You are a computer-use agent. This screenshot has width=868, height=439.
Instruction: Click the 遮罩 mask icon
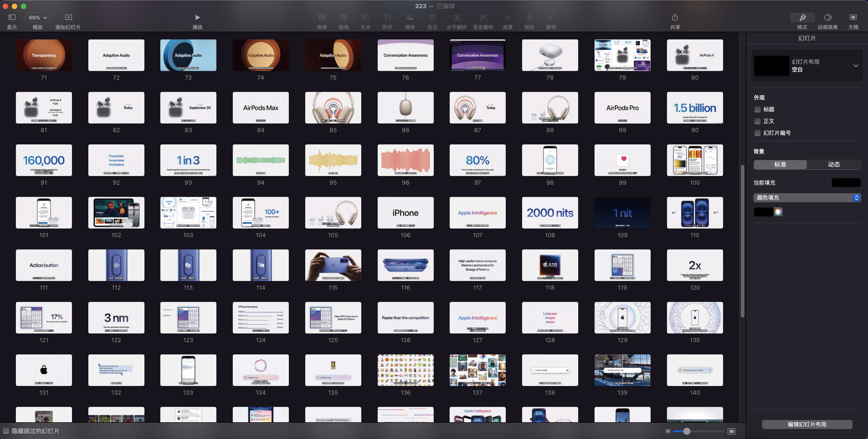click(x=507, y=18)
